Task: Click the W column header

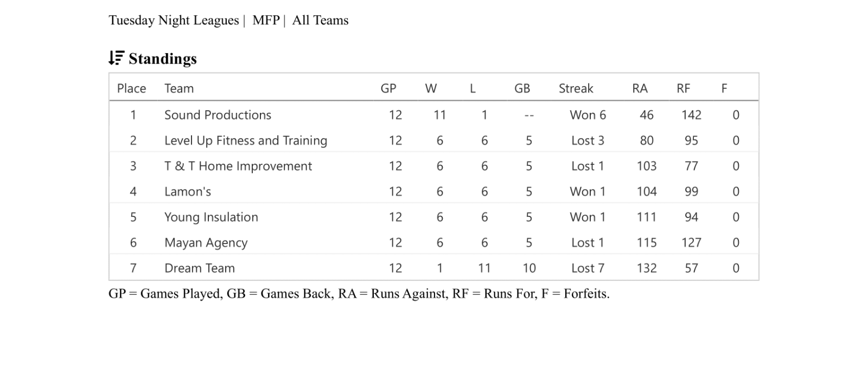Action: point(431,88)
